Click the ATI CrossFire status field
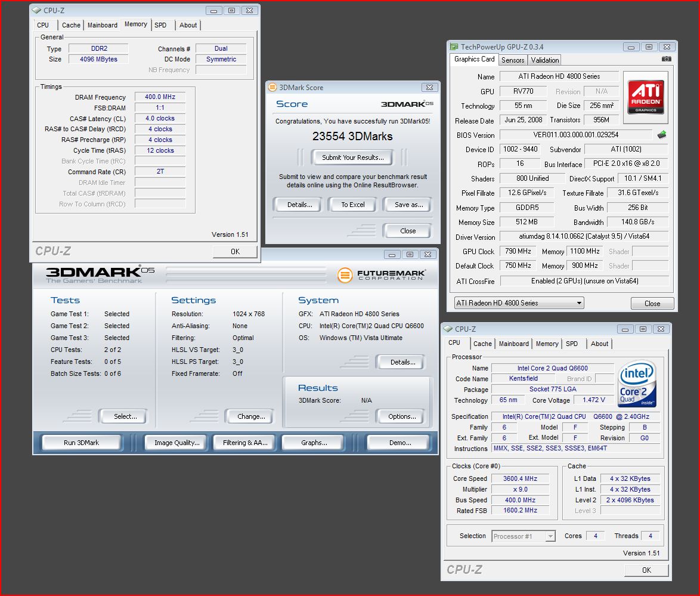 pos(584,281)
